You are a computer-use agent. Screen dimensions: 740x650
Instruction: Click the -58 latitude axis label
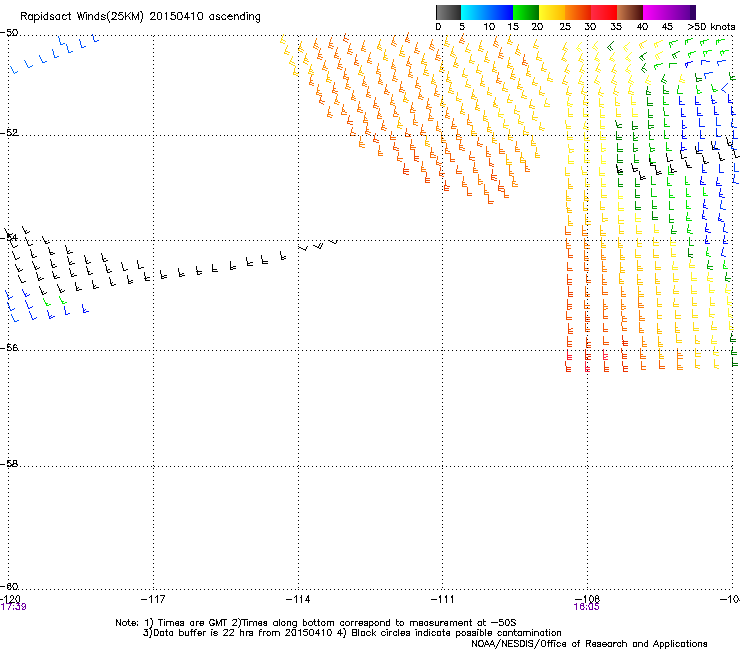9,464
